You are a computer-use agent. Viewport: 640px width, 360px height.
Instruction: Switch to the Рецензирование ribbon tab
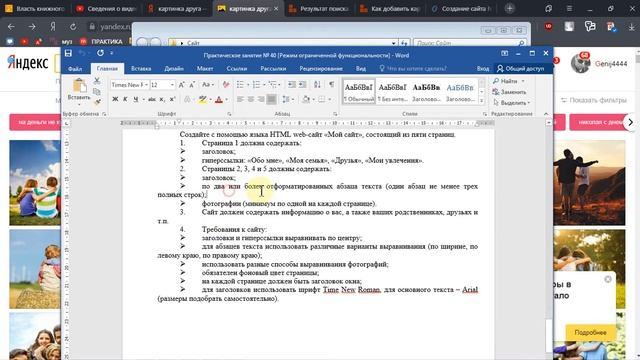[x=321, y=69]
